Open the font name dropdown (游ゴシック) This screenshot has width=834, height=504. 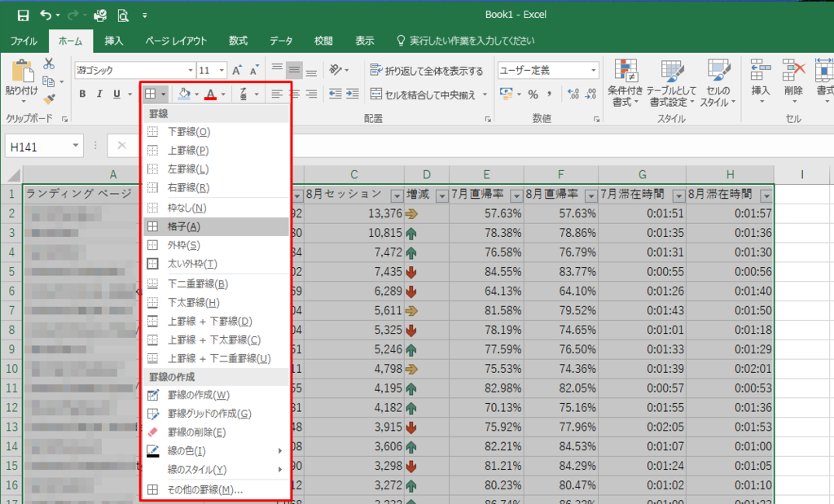191,70
